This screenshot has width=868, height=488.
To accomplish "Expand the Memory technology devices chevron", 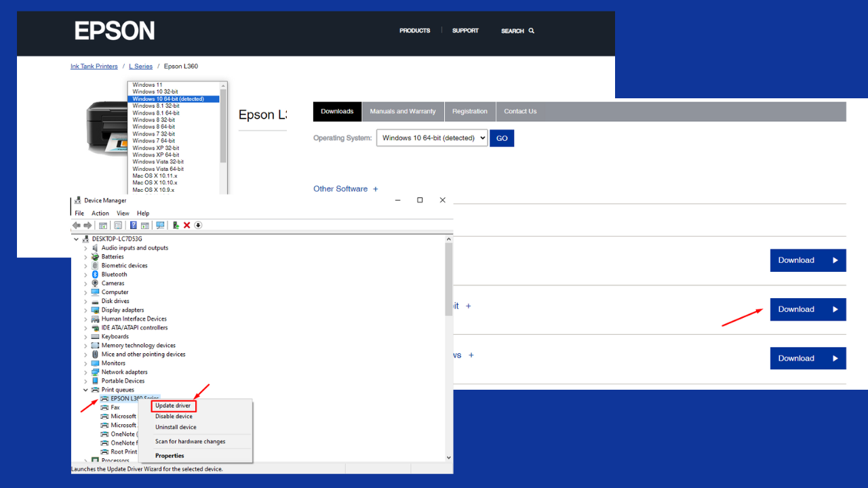I will click(x=85, y=346).
